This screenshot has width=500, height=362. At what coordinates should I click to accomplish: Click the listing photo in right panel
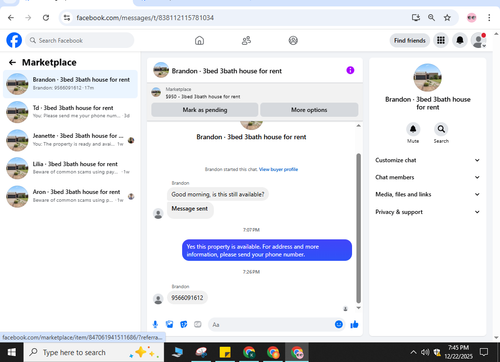[x=427, y=78]
